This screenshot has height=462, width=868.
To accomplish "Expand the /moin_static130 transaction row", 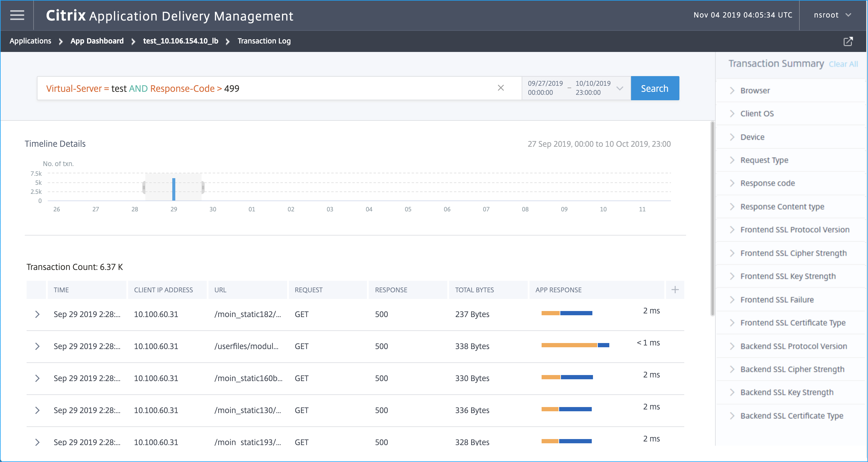I will point(37,410).
